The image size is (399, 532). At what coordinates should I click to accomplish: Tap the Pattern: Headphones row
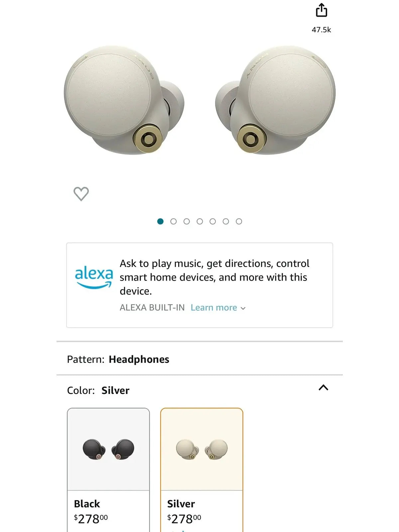coord(199,359)
